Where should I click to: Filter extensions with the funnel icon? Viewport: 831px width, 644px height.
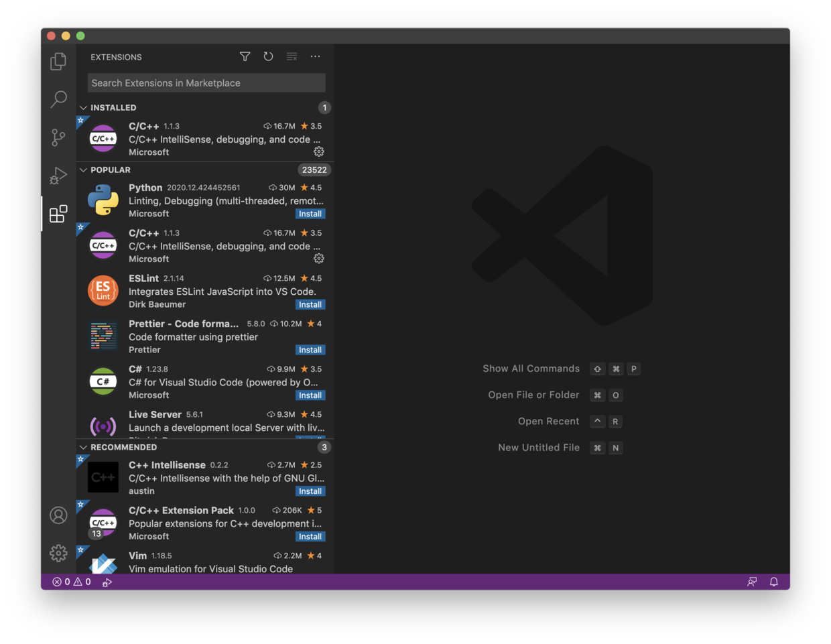245,57
